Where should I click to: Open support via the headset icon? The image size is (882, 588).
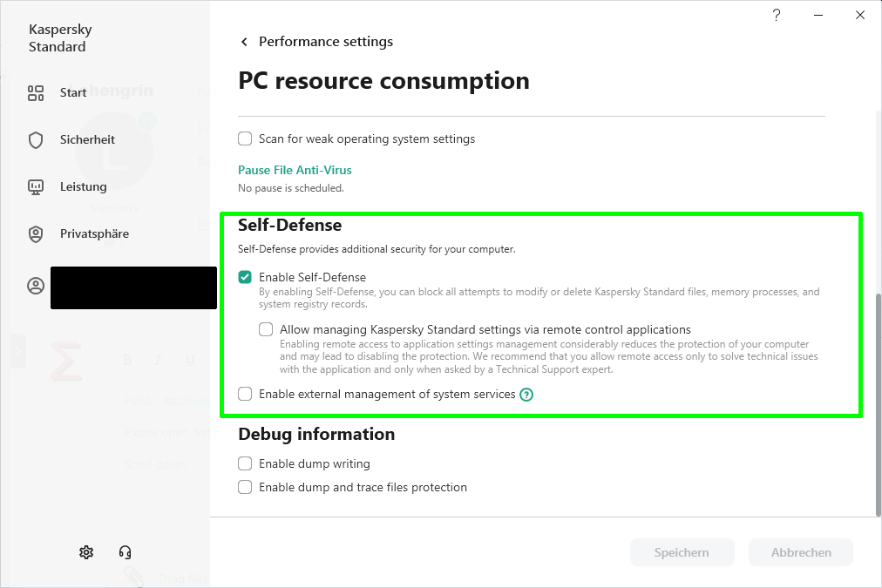tap(125, 552)
